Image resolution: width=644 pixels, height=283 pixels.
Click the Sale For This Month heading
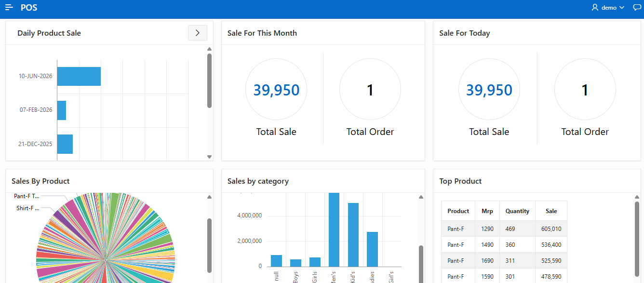tap(262, 33)
